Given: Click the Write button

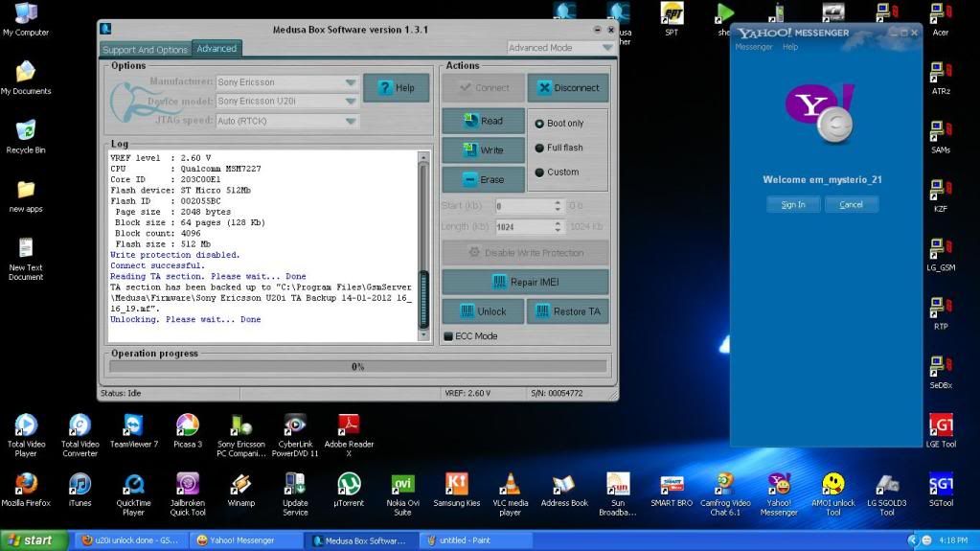Looking at the screenshot, I should tap(483, 150).
